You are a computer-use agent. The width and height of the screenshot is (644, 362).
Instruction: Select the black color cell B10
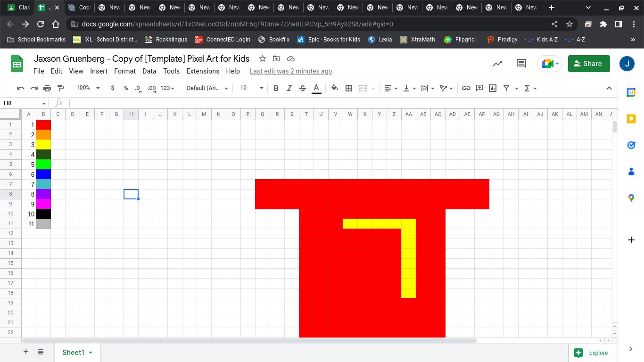click(x=43, y=214)
